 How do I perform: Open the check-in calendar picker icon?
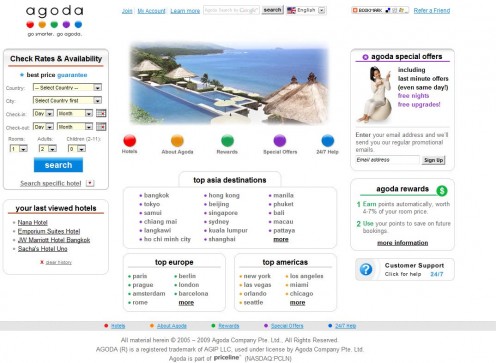[x=101, y=113]
